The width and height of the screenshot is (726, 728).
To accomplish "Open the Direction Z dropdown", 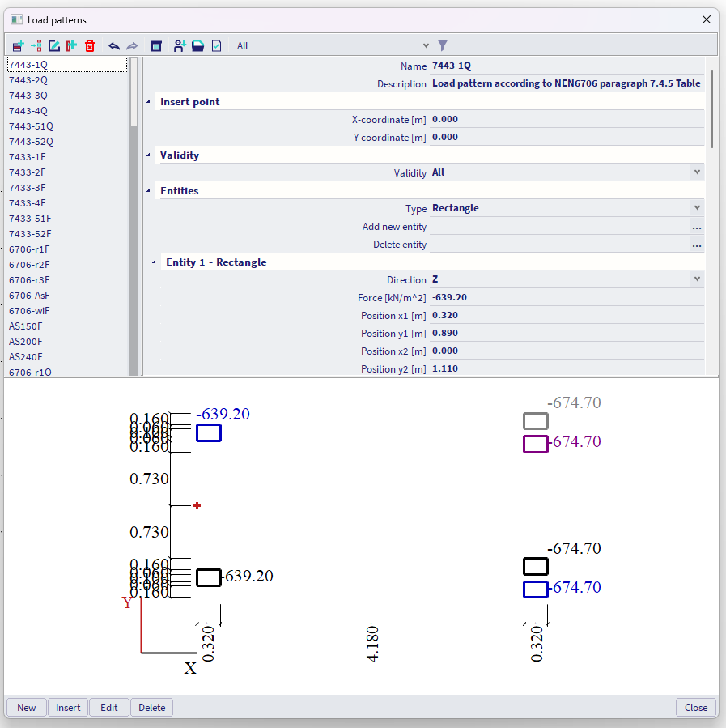I will [697, 279].
